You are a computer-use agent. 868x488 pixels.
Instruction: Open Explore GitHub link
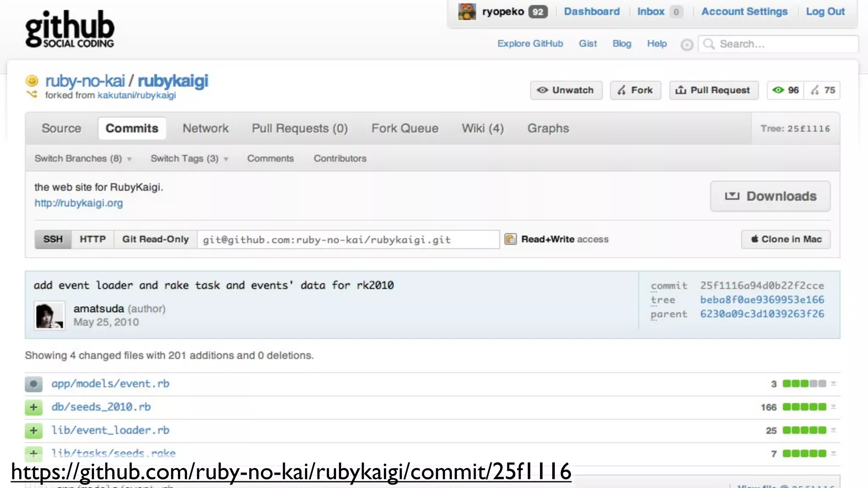click(530, 44)
